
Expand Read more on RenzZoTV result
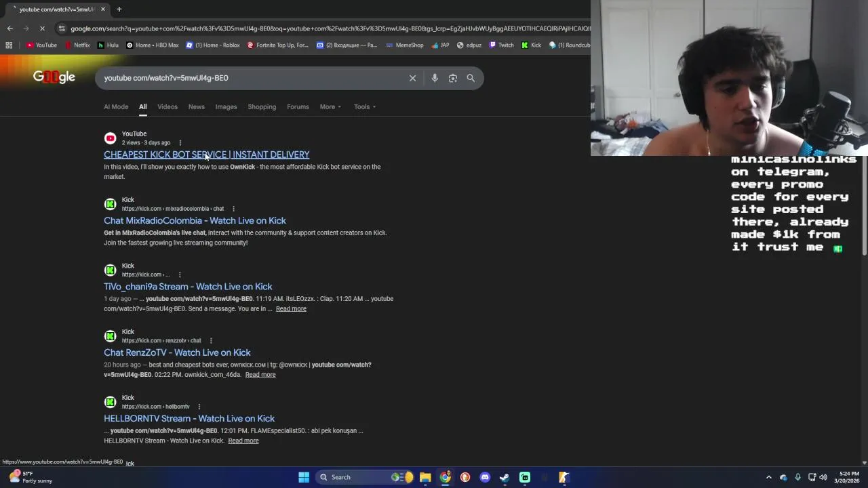[x=260, y=375]
